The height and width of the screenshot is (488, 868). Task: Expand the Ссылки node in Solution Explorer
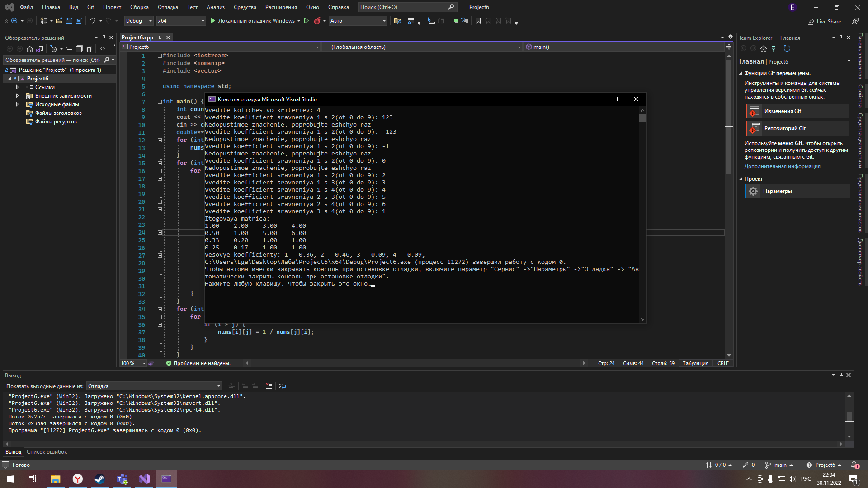pos(17,87)
